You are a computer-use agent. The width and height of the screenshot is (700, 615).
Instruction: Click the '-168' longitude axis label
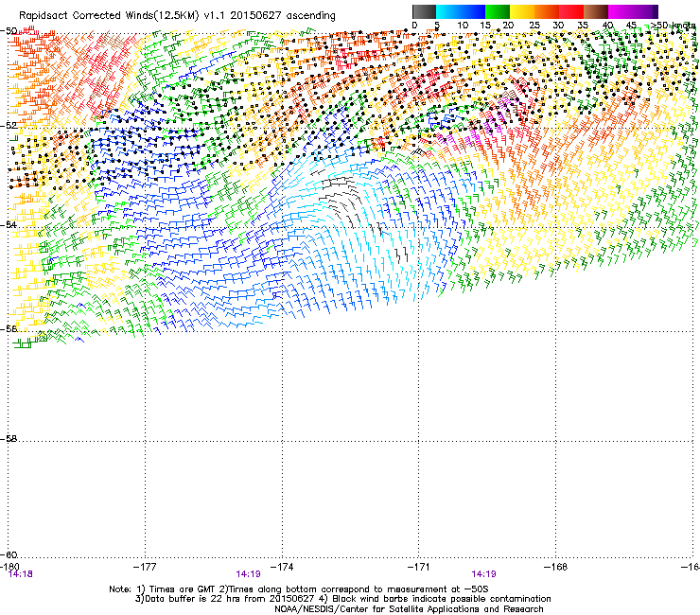point(556,567)
